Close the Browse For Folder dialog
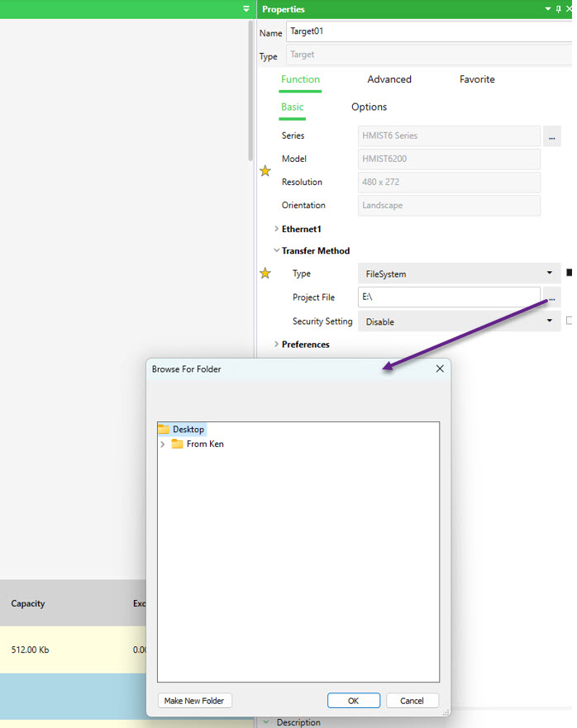Viewport: 577px width, 728px height. click(440, 369)
